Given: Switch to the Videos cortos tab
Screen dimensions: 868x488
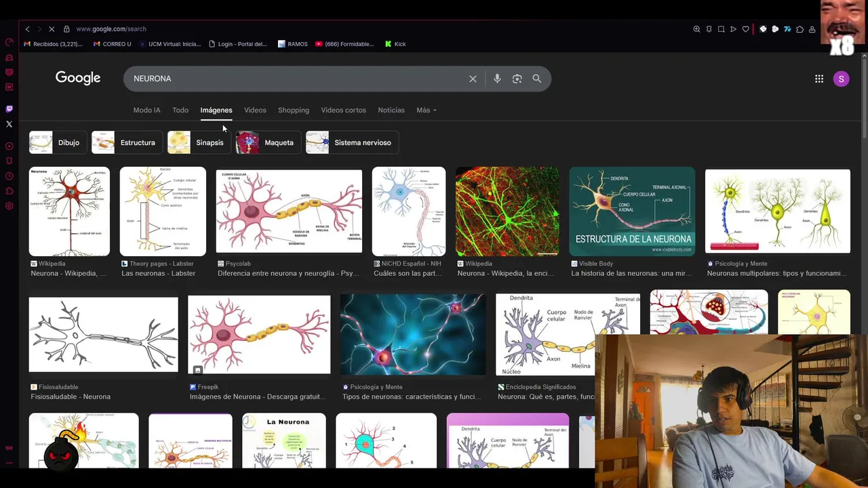Looking at the screenshot, I should pos(343,110).
